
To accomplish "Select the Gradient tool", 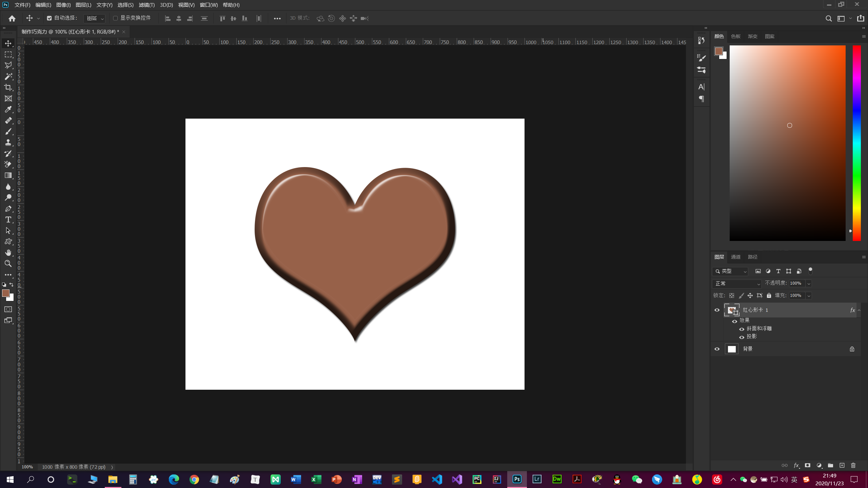I will 8,176.
